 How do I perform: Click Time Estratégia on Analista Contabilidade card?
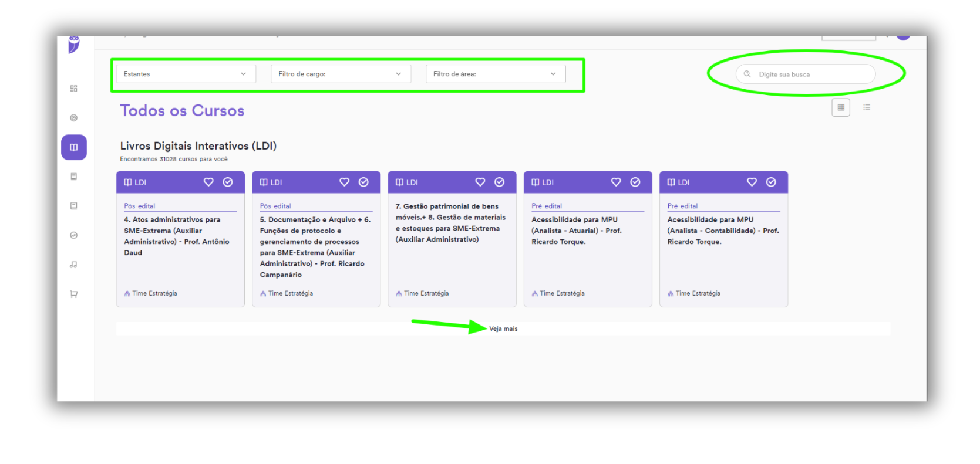694,293
